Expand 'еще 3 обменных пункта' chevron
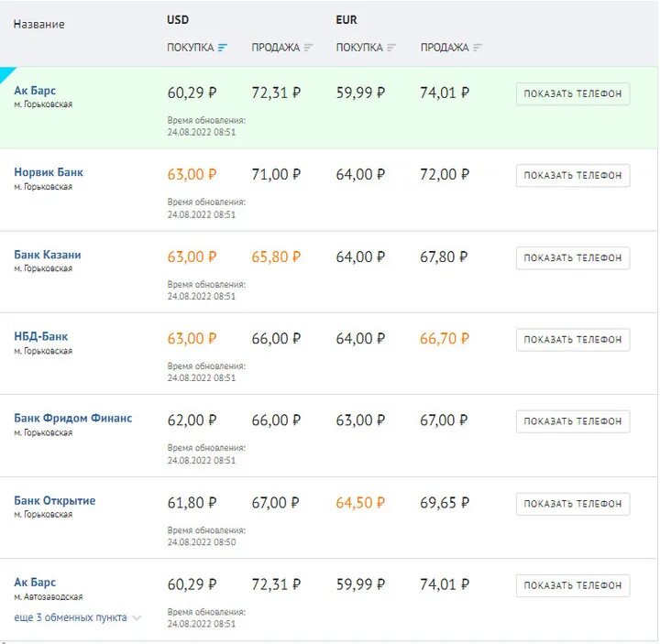The height and width of the screenshot is (644, 660). 137,618
